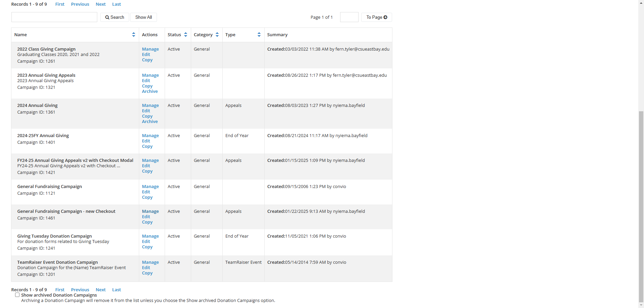Click the Search button
The width and height of the screenshot is (644, 308).
tap(115, 17)
